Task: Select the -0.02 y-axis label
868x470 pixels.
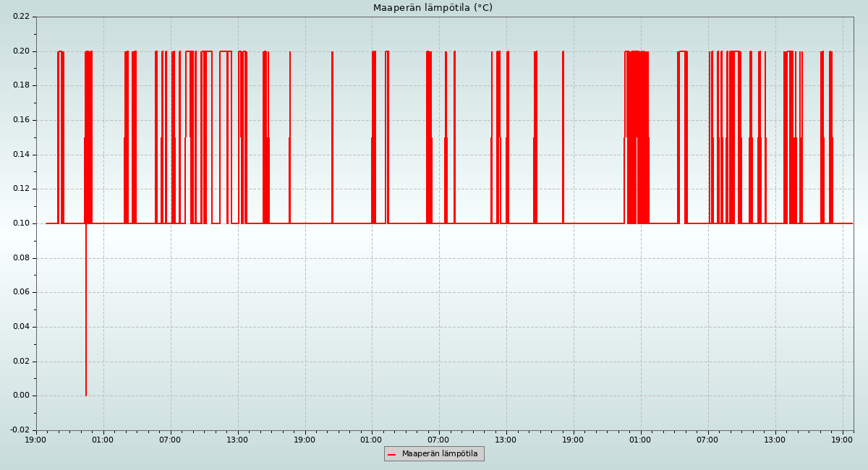Action: (x=20, y=430)
